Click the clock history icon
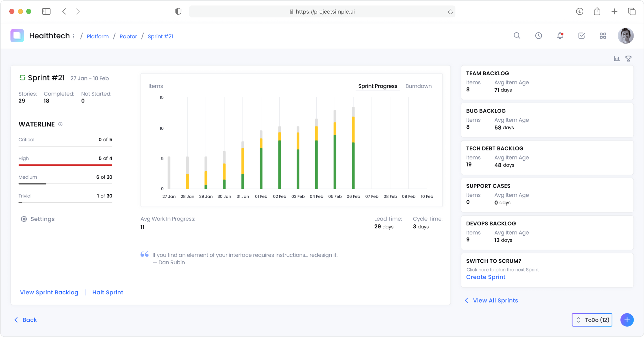Image resolution: width=644 pixels, height=337 pixels. point(538,36)
